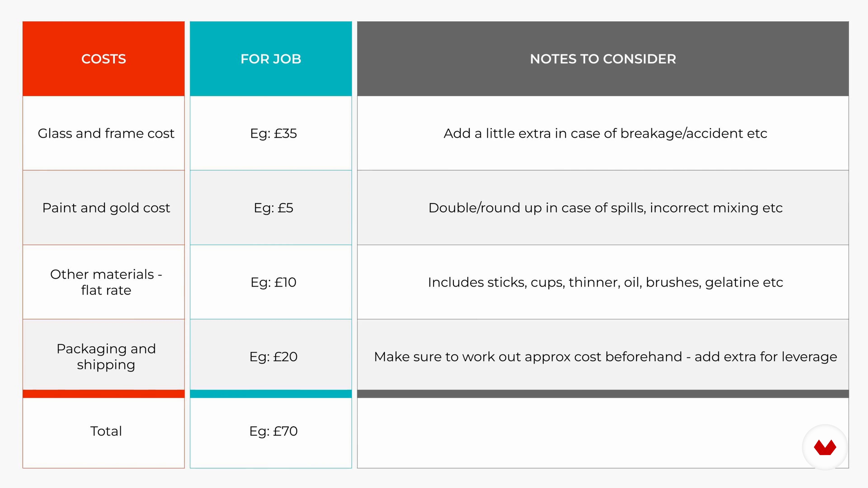Click the sticks, cups, thinner note

[605, 282]
